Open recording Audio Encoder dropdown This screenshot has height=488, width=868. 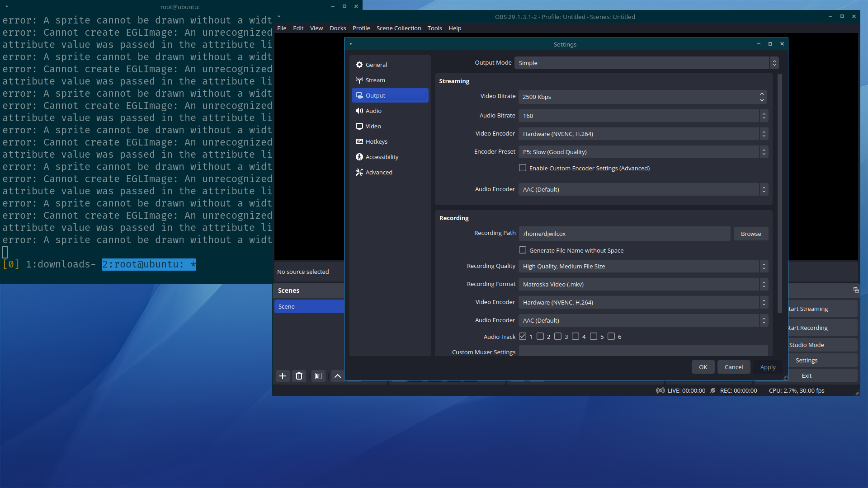pos(643,320)
